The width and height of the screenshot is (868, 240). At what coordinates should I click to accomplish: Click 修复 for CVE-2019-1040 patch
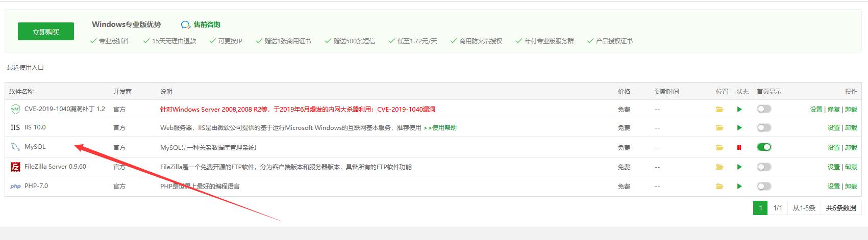833,109
